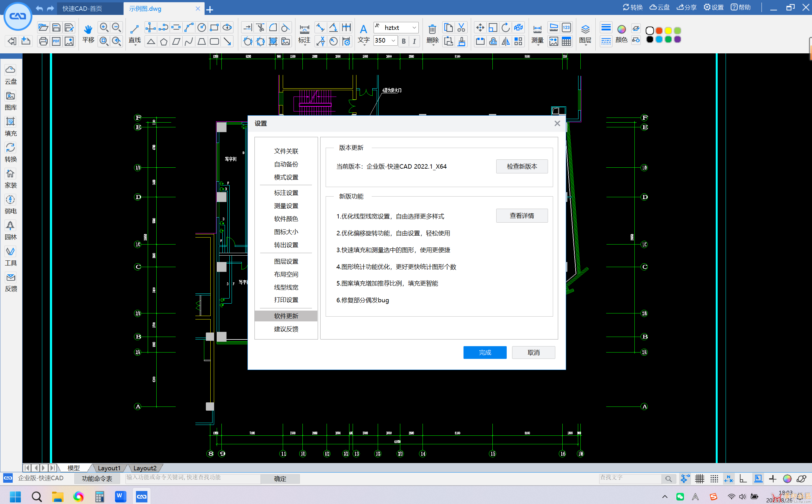
Task: Select the circle drawing tool
Action: pyautogui.click(x=202, y=27)
